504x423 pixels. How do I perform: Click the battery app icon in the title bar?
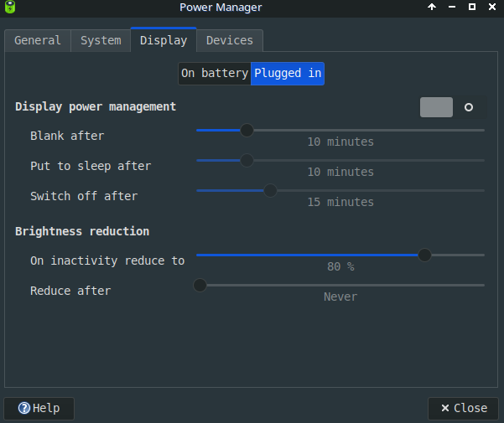(10, 7)
